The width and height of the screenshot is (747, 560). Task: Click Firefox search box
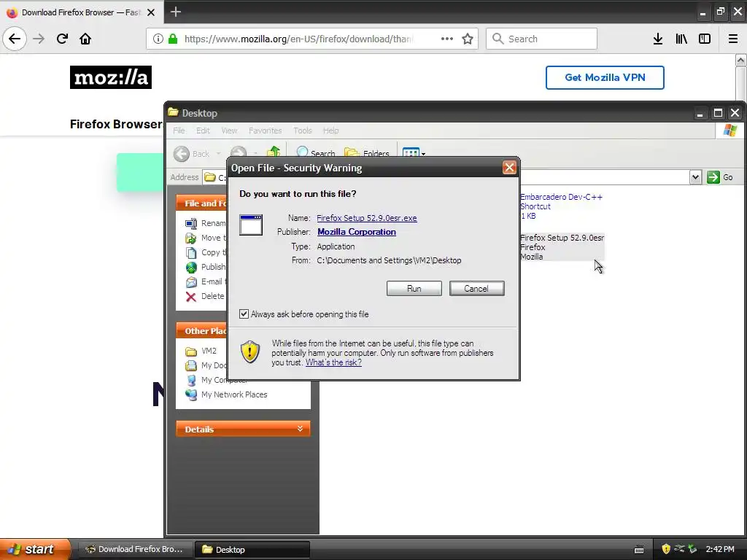541,39
